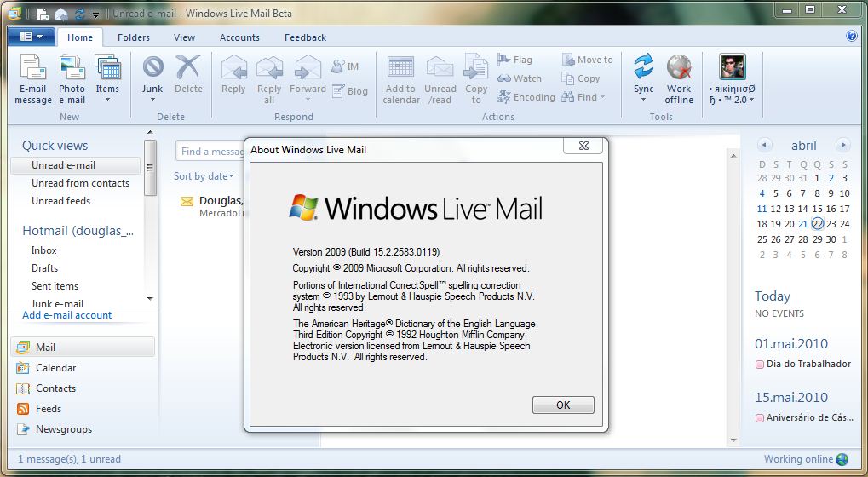The height and width of the screenshot is (477, 868).
Task: Create a Photo e-mail
Action: pos(72,79)
